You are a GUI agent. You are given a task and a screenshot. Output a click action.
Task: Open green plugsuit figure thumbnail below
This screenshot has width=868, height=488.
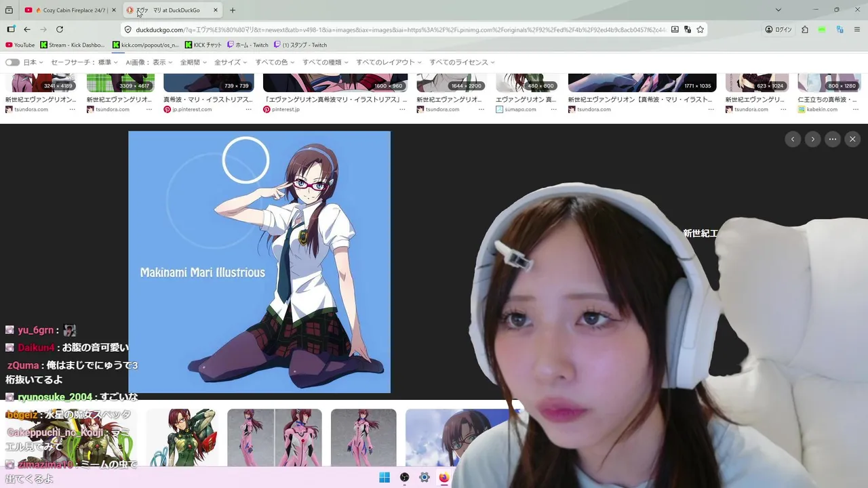[183, 437]
